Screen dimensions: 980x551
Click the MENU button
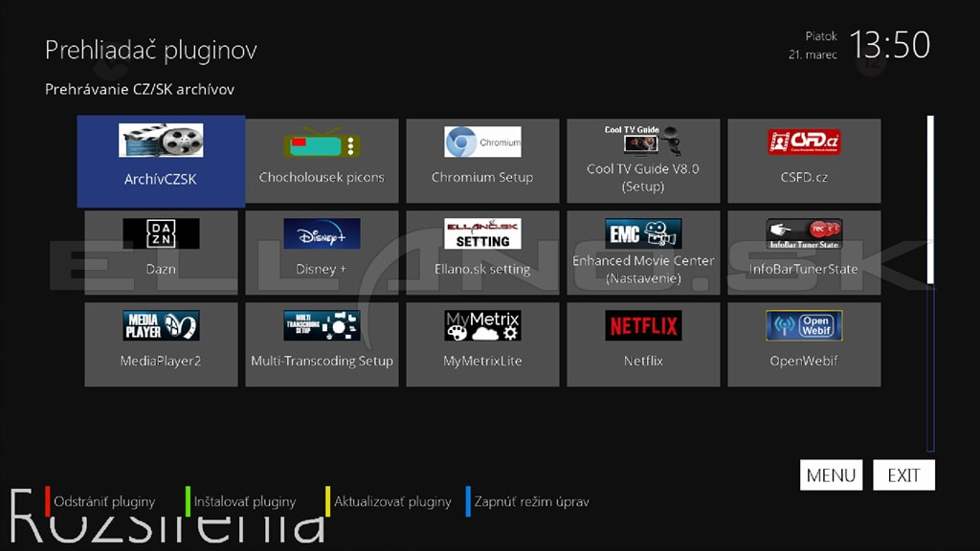click(831, 474)
